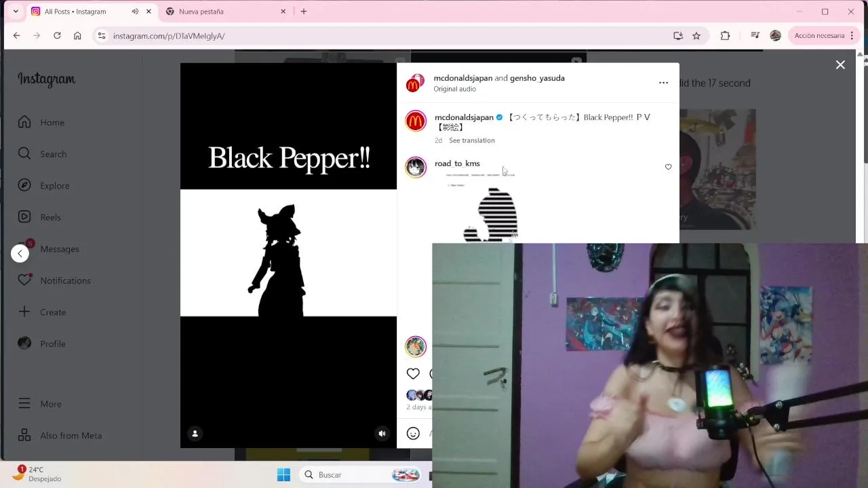Open browser home page
Screen dimensions: 868x488
[77, 36]
